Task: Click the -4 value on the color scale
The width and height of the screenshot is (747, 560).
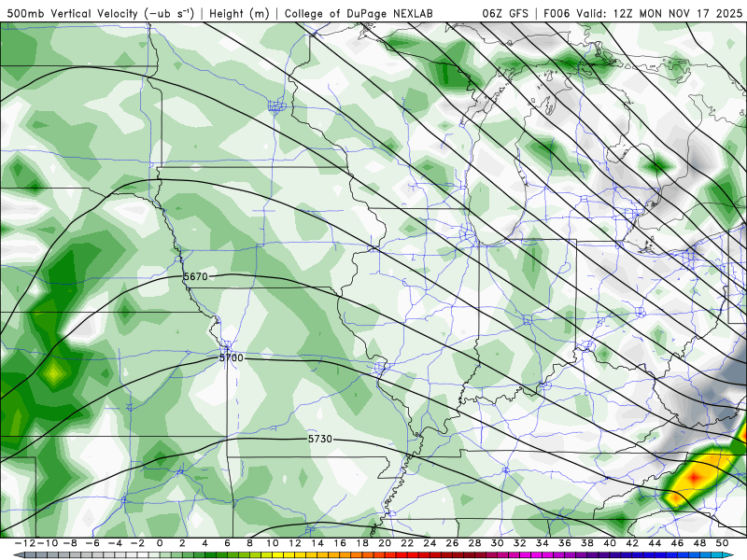Action: point(114,543)
